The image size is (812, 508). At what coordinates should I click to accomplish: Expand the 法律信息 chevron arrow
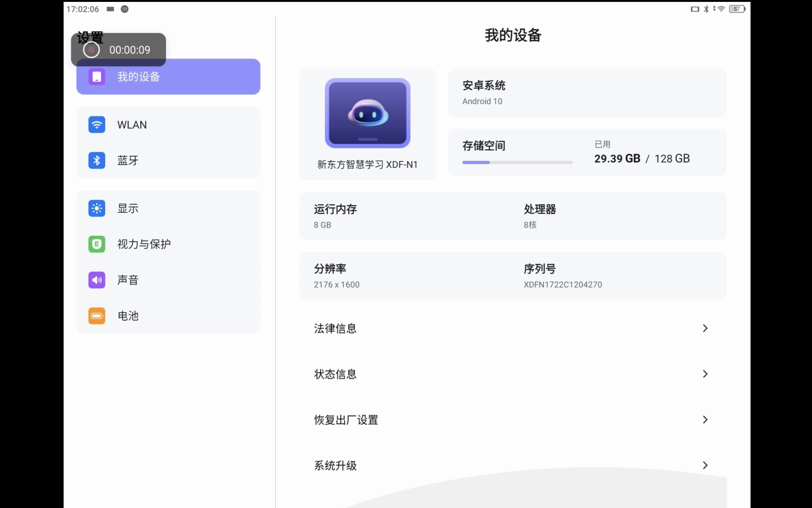point(705,328)
